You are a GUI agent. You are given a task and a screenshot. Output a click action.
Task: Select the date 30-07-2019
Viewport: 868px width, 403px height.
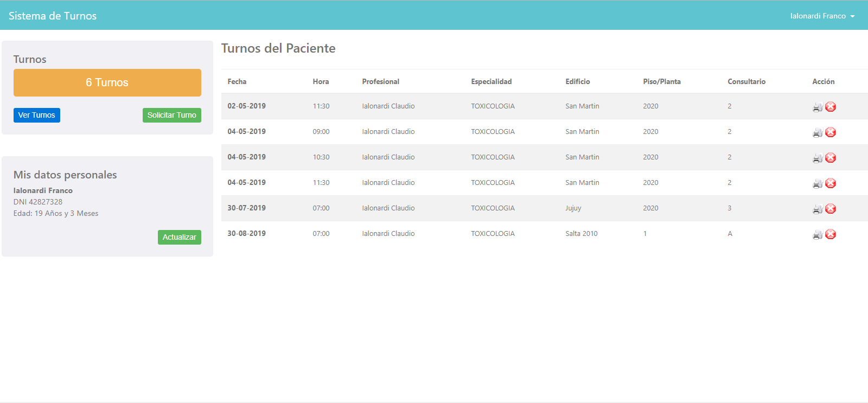coord(247,208)
